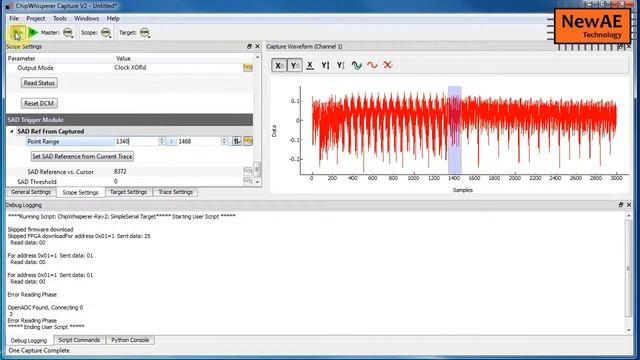Click the first Y scale icon
Screen dimensions: 640x360
point(325,65)
